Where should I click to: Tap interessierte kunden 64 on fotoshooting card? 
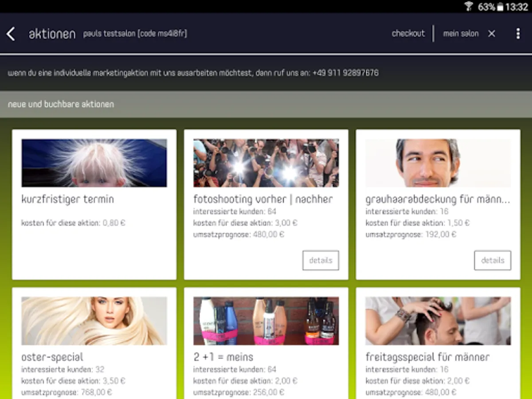[235, 211]
